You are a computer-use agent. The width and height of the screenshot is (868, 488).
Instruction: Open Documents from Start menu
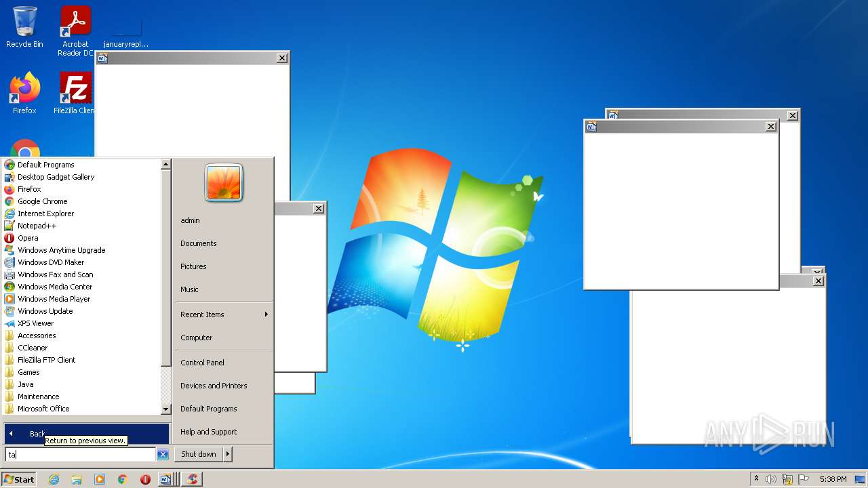pyautogui.click(x=199, y=243)
